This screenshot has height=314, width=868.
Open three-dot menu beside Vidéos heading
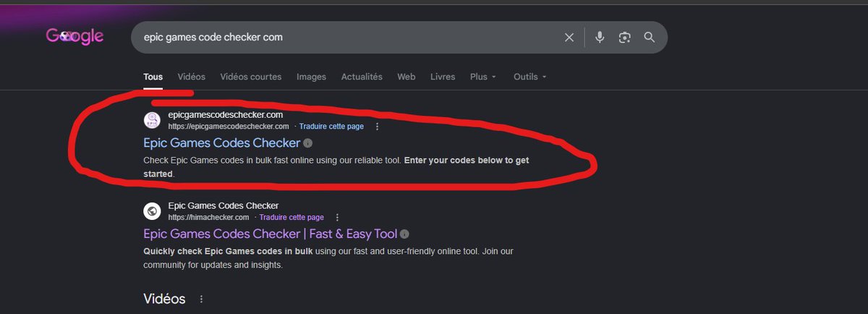[201, 299]
